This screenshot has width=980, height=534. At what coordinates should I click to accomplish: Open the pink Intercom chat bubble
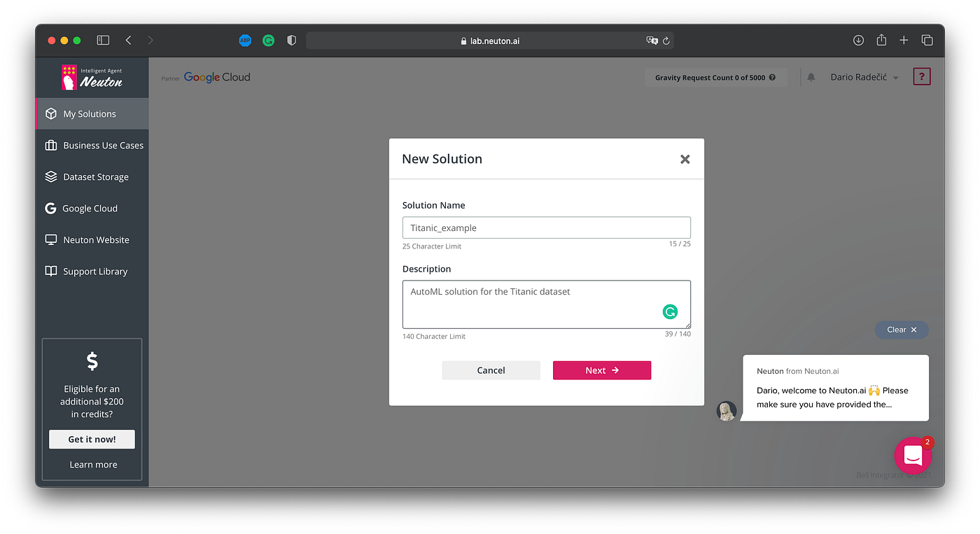(913, 455)
